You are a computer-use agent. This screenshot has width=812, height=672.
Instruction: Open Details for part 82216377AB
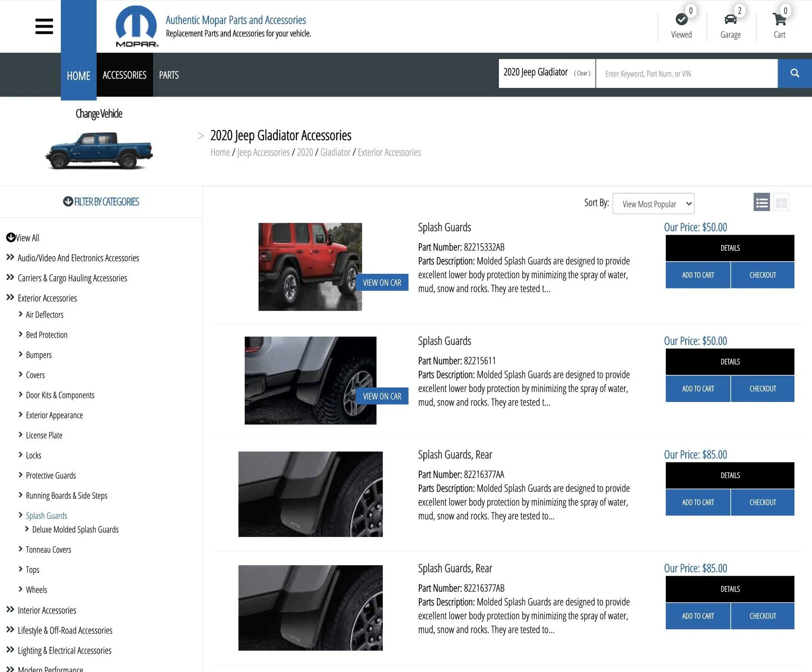click(730, 589)
